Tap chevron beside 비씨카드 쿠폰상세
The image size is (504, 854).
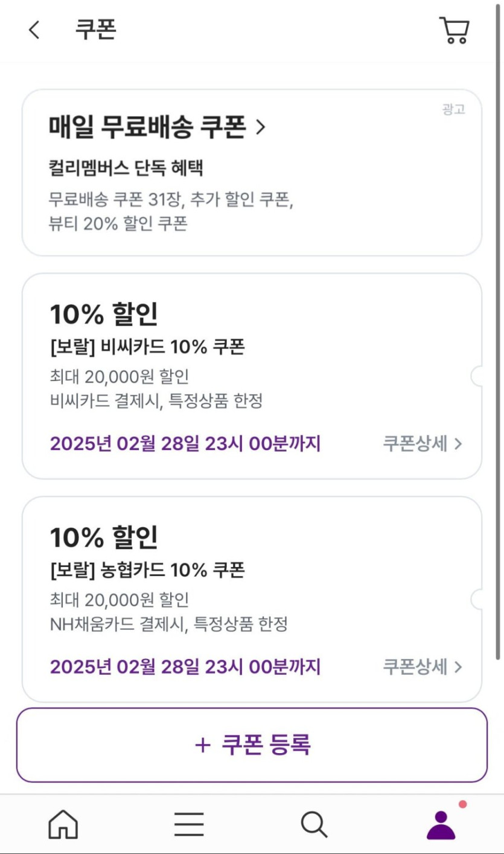tap(458, 444)
